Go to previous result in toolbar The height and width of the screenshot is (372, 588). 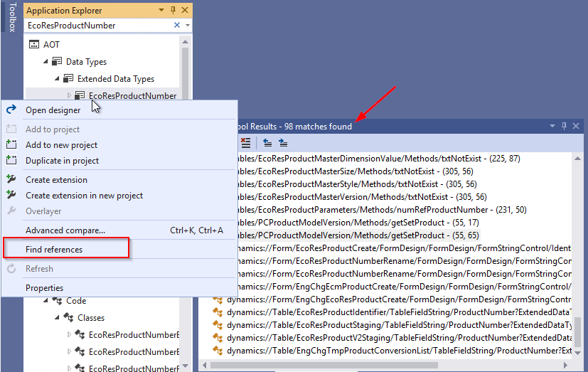(x=267, y=143)
